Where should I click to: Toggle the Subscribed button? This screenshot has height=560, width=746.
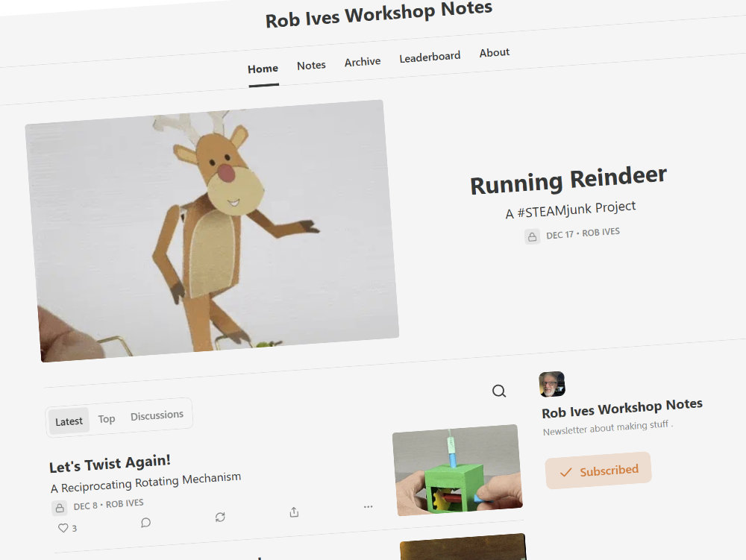tap(598, 471)
